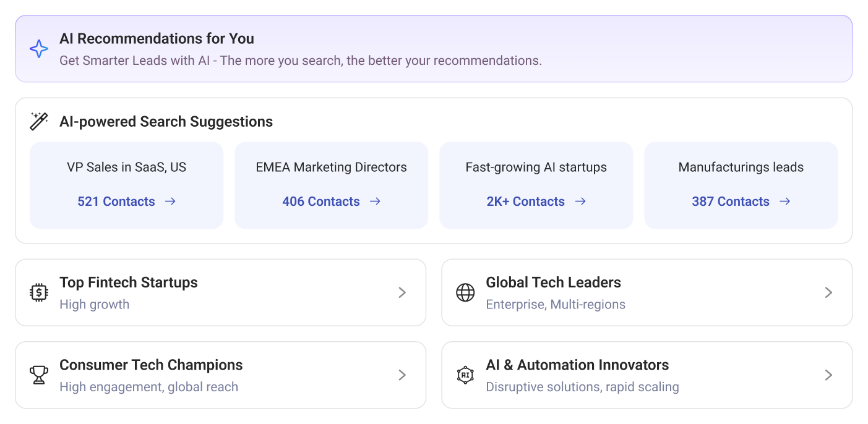Viewport: 868px width, 424px height.
Task: Open the 387 Contacts link
Action: point(731,201)
